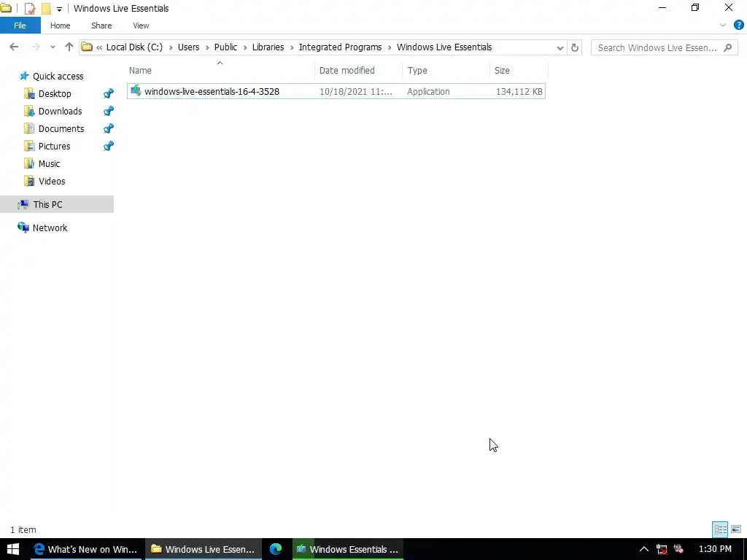The height and width of the screenshot is (560, 747).
Task: Click Libraries in the address path
Action: click(268, 47)
